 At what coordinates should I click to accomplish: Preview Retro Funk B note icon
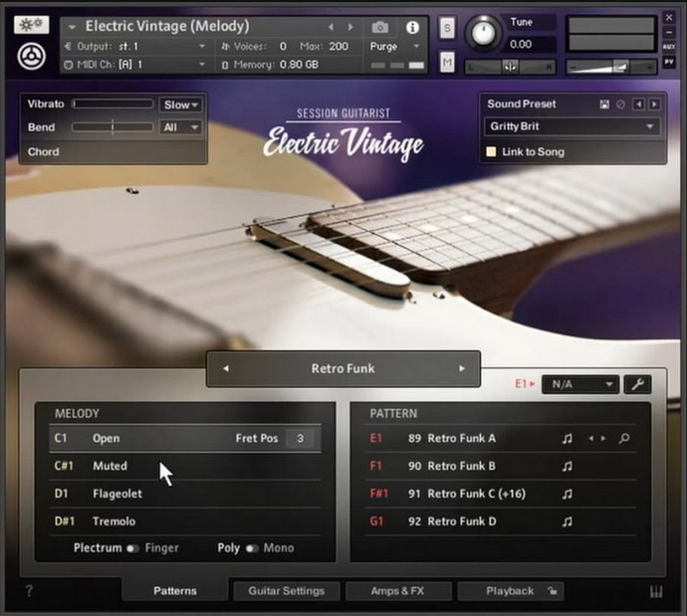click(567, 467)
